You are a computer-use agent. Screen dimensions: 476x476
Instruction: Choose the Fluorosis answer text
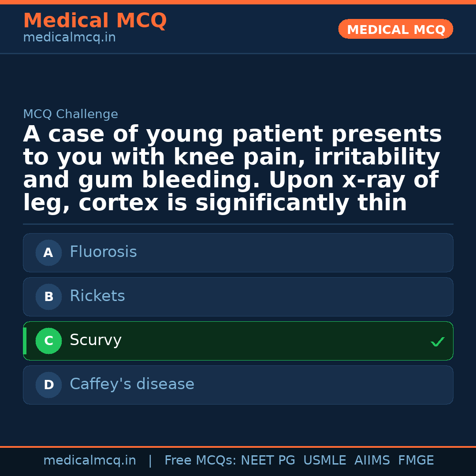(x=103, y=252)
